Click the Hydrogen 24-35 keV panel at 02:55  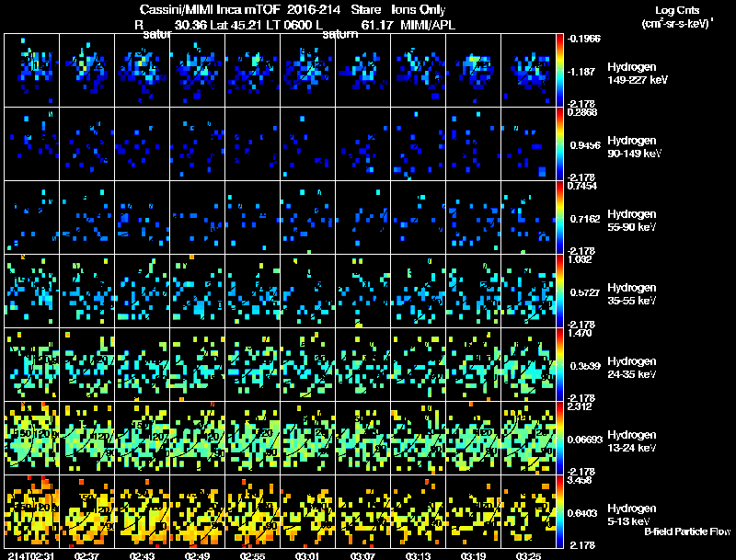tap(252, 365)
